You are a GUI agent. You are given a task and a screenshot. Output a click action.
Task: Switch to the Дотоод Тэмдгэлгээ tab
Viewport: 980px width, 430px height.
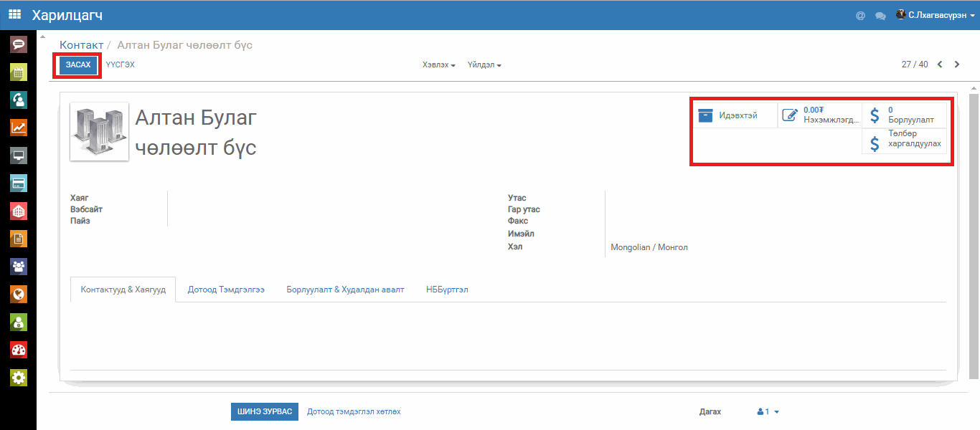click(x=226, y=290)
